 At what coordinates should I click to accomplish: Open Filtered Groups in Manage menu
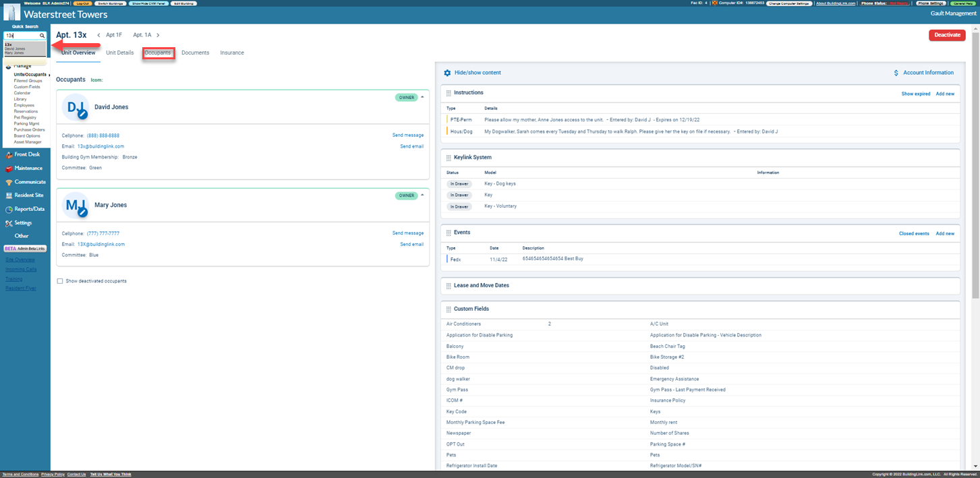[x=28, y=81]
